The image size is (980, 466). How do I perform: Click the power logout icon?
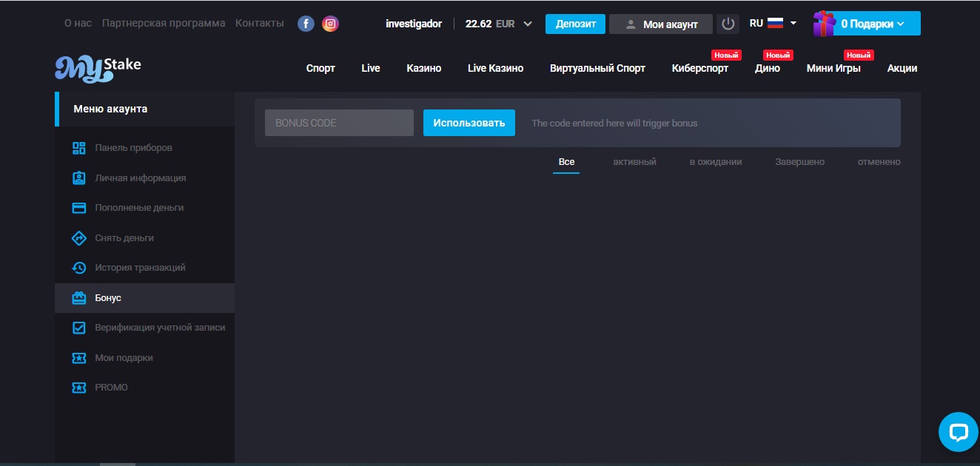[x=728, y=24]
